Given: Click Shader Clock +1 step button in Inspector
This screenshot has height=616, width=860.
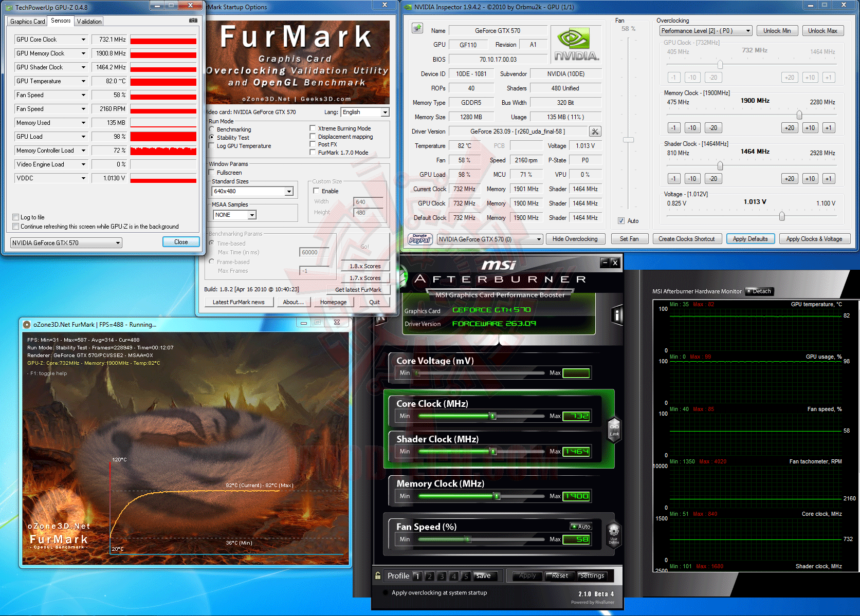Looking at the screenshot, I should (828, 179).
